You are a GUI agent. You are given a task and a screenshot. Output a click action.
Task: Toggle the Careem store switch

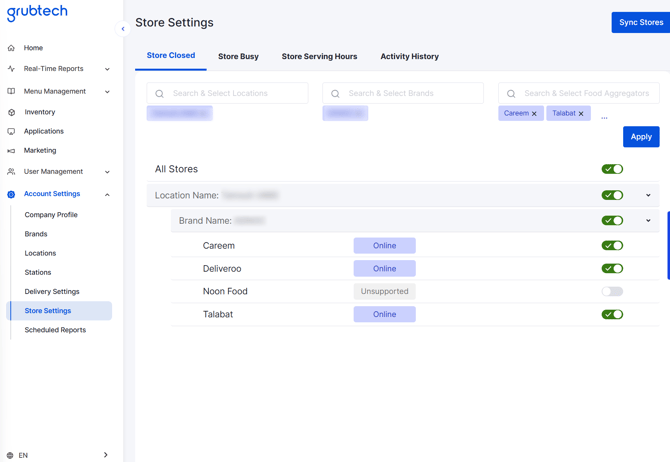coord(612,246)
